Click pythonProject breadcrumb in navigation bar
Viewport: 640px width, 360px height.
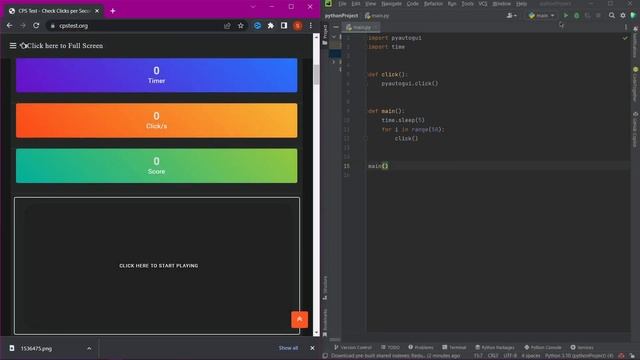click(341, 16)
